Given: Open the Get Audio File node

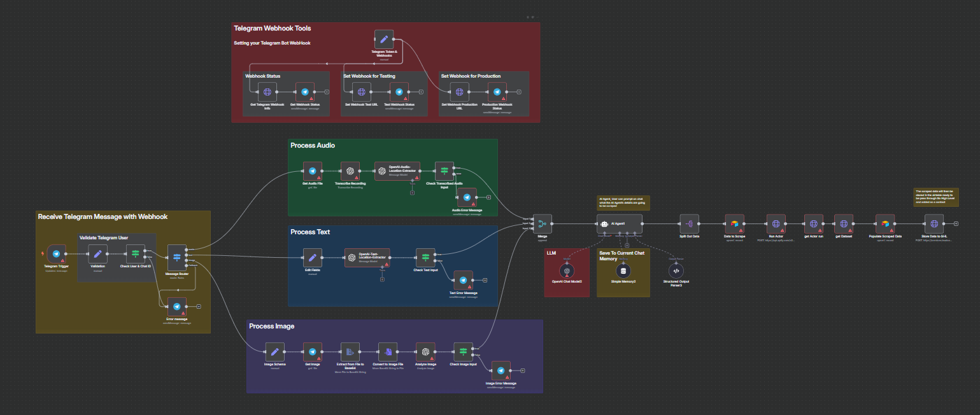Looking at the screenshot, I should pos(313,171).
